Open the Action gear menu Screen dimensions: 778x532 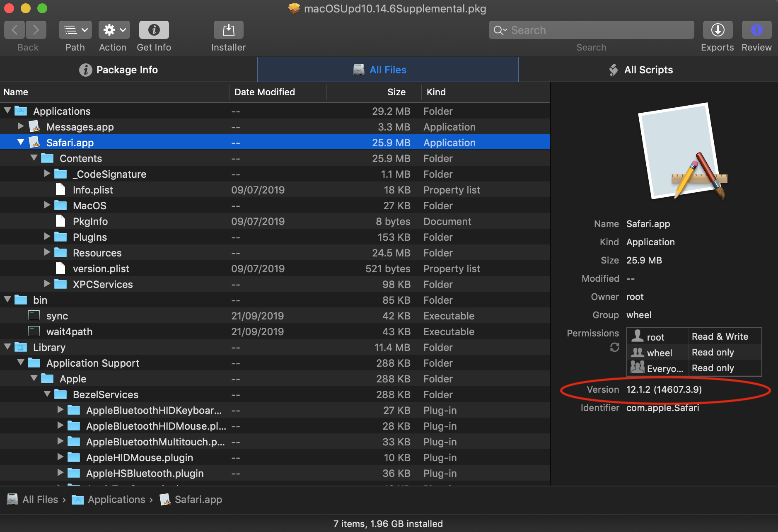(x=114, y=30)
